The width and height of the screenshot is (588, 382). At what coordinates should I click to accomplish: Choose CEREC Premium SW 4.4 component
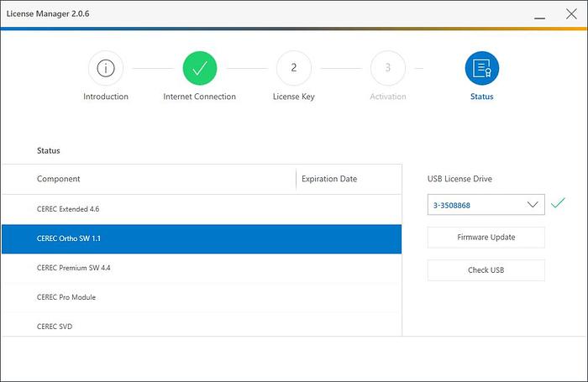[x=202, y=268]
